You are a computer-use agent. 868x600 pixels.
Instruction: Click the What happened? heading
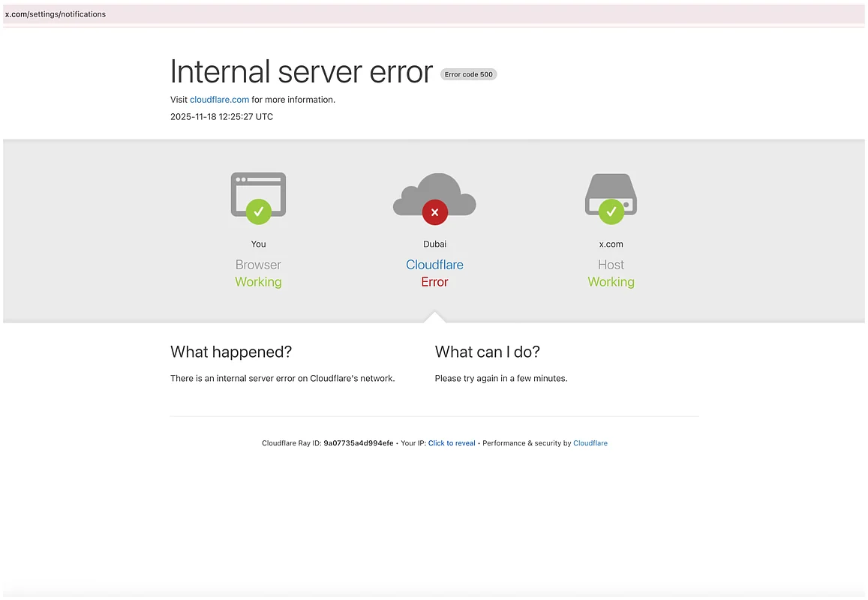[231, 352]
